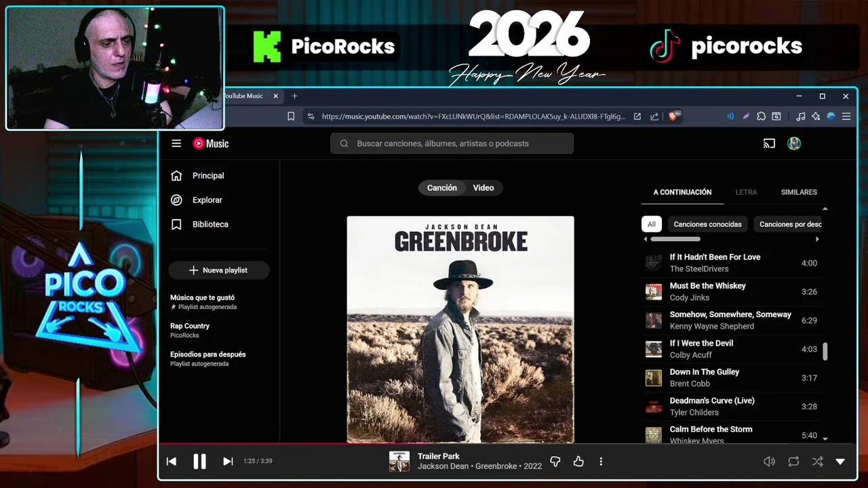The height and width of the screenshot is (488, 868).
Task: Click the queue list vertical scrollbar thumb
Action: [x=825, y=351]
